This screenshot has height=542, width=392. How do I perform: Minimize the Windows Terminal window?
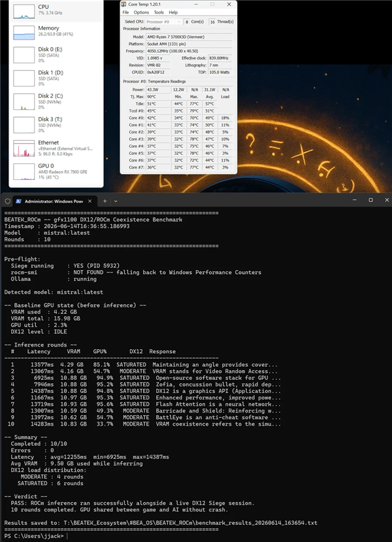[x=354, y=200]
